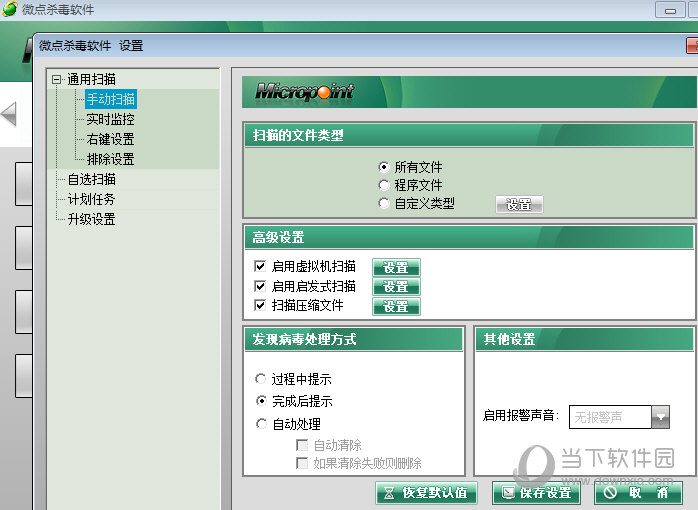Uncheck 扫描压缩文件 checkbox
This screenshot has width=698, height=510.
click(260, 305)
